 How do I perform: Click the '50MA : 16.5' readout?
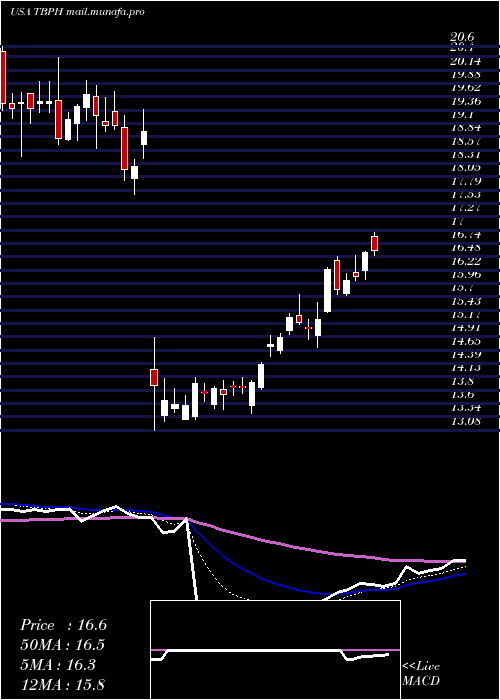point(63,645)
